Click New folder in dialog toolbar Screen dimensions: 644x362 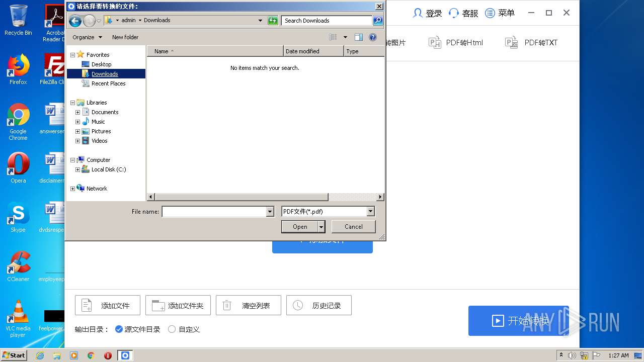pos(125,37)
